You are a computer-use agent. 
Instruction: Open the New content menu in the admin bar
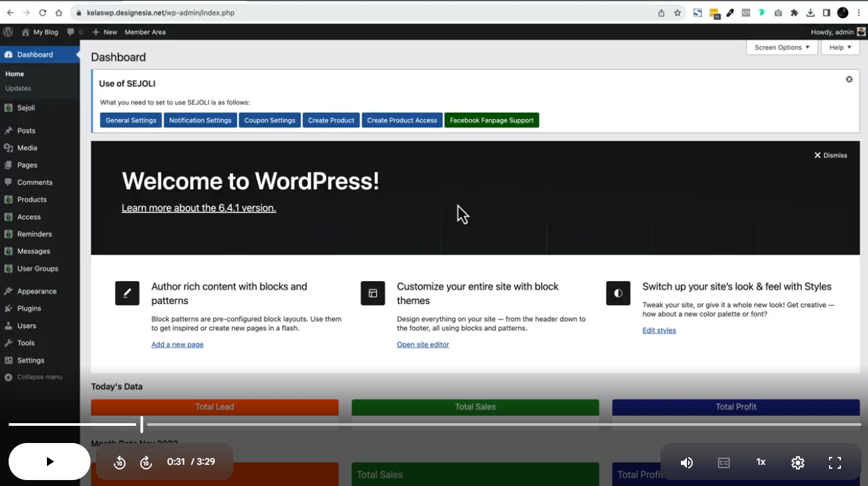click(x=104, y=32)
